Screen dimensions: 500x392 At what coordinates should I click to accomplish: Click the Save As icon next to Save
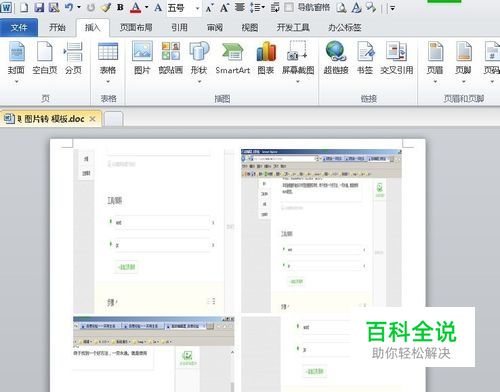54,7
